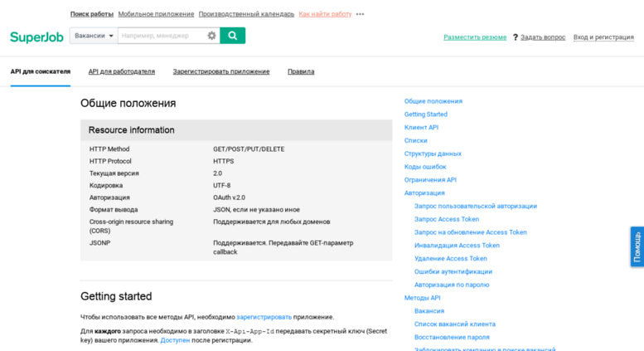Open Мобильное приложение link
The height and width of the screenshot is (351, 644).
(156, 14)
